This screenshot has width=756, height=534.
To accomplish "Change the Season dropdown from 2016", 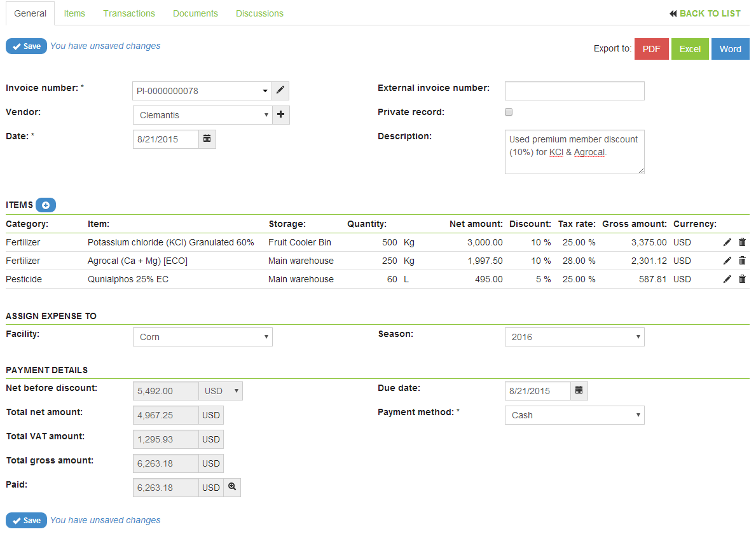I will pos(574,337).
